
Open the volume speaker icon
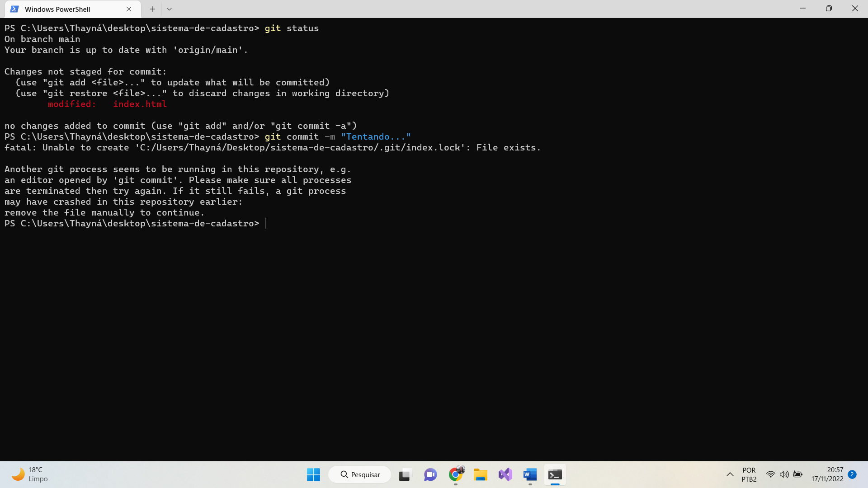point(784,474)
